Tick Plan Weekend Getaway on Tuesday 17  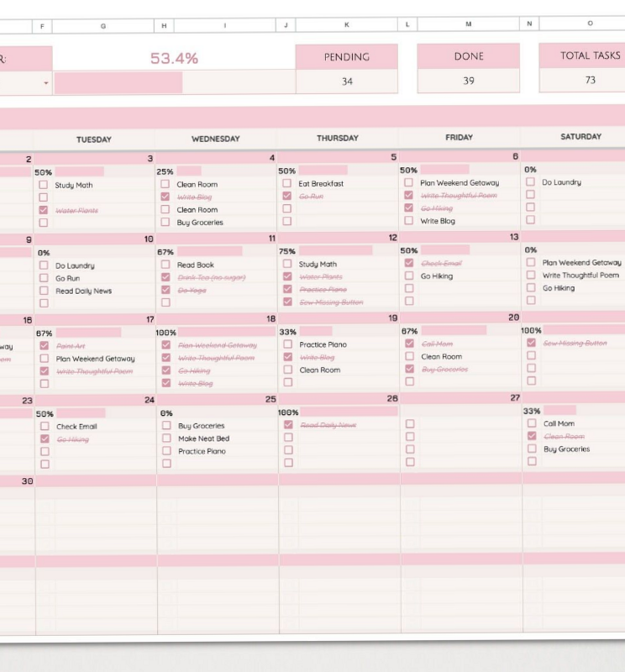point(45,359)
